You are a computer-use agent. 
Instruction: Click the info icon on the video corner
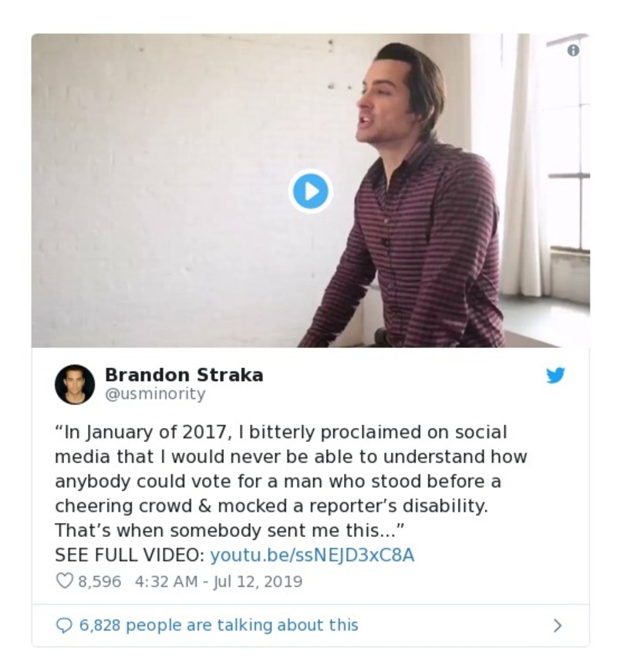(572, 50)
